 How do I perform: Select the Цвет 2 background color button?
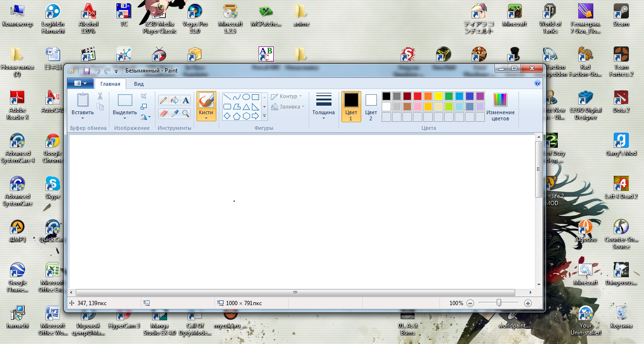point(371,106)
